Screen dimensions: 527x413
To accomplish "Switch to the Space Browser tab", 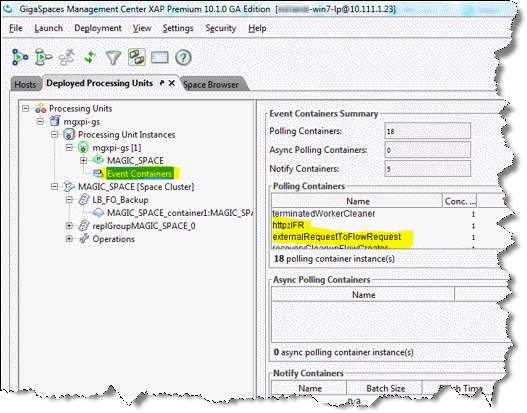I will click(211, 85).
